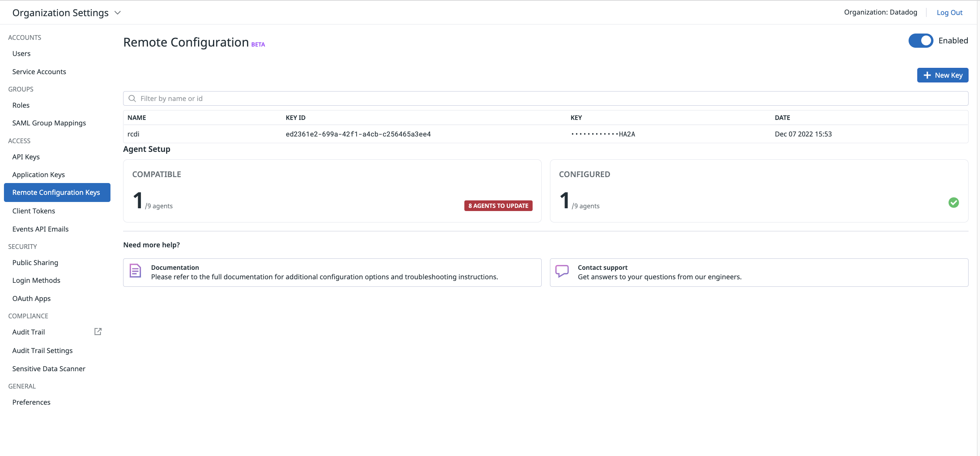Image resolution: width=980 pixels, height=456 pixels.
Task: Disable the Remote Configuration Enabled toggle
Action: click(920, 41)
